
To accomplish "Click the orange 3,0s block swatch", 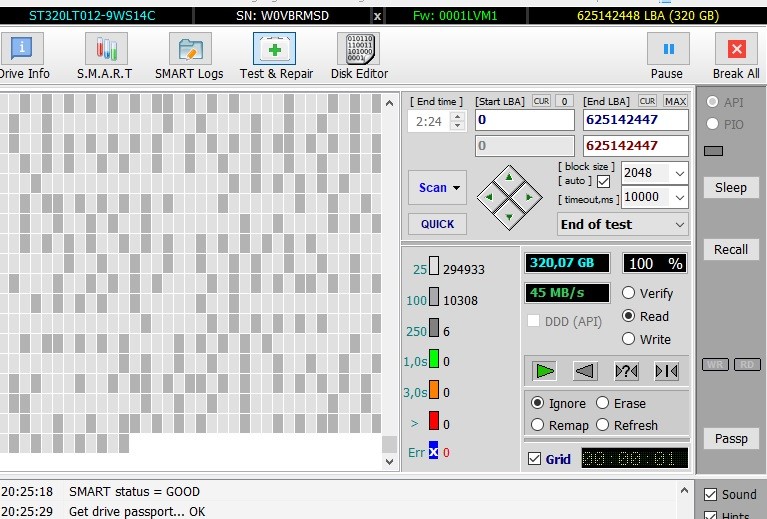I will (434, 389).
